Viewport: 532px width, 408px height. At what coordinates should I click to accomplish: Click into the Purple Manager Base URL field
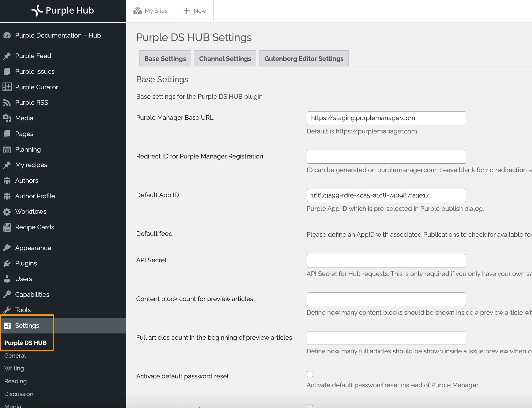tap(386, 118)
